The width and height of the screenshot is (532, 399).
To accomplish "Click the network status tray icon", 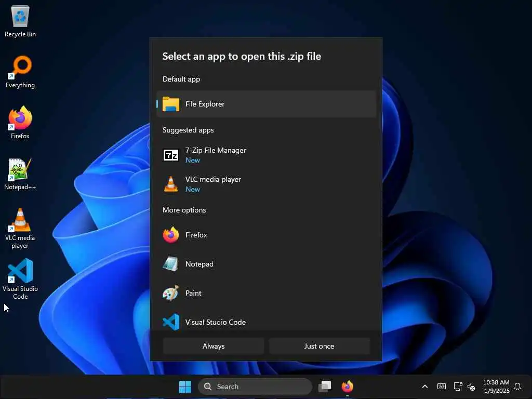I will [458, 387].
